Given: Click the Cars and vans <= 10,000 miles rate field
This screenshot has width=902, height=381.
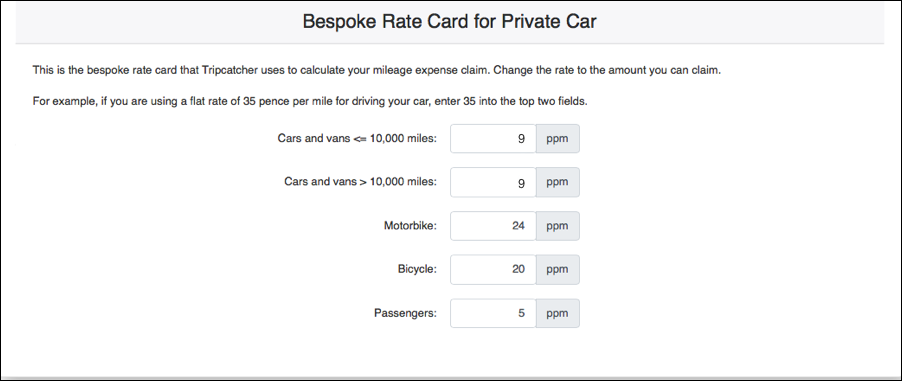Looking at the screenshot, I should point(493,139).
